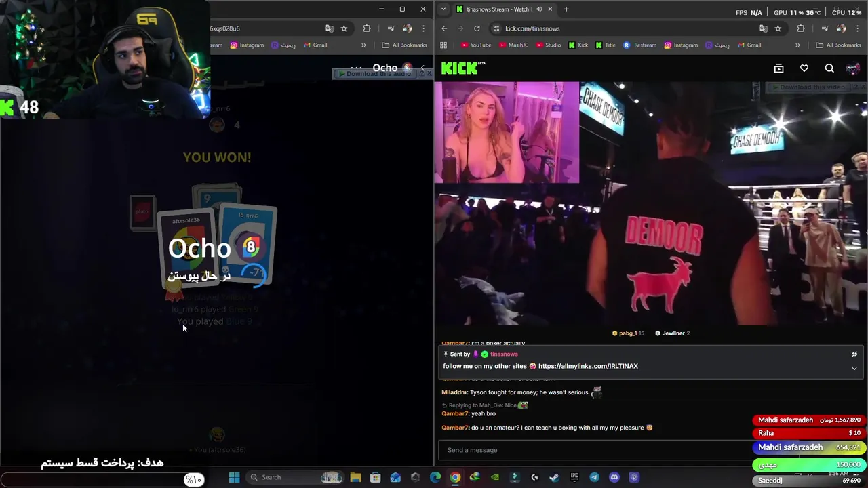
Task: Open Restream bookmark
Action: point(639,45)
